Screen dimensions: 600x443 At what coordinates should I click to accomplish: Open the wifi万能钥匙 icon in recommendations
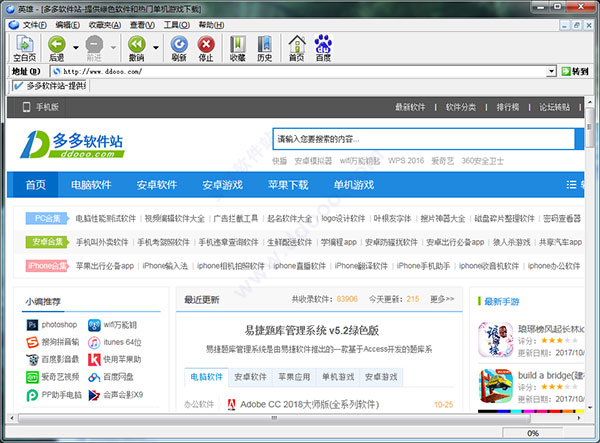pyautogui.click(x=94, y=325)
